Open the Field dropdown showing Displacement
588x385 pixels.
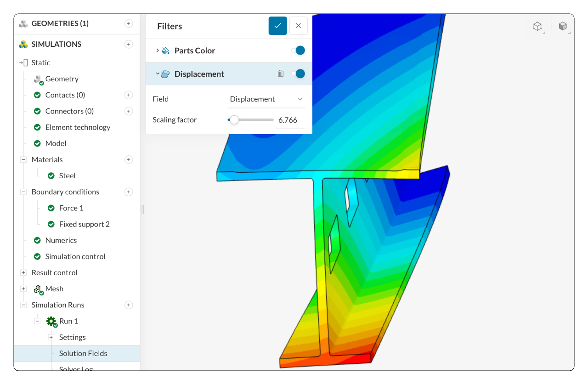(x=266, y=99)
